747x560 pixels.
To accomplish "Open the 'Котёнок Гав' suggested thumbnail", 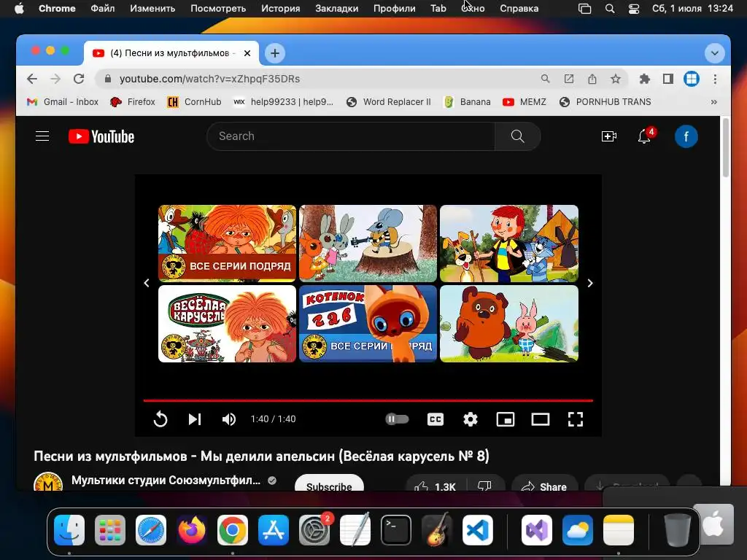I will coord(368,324).
